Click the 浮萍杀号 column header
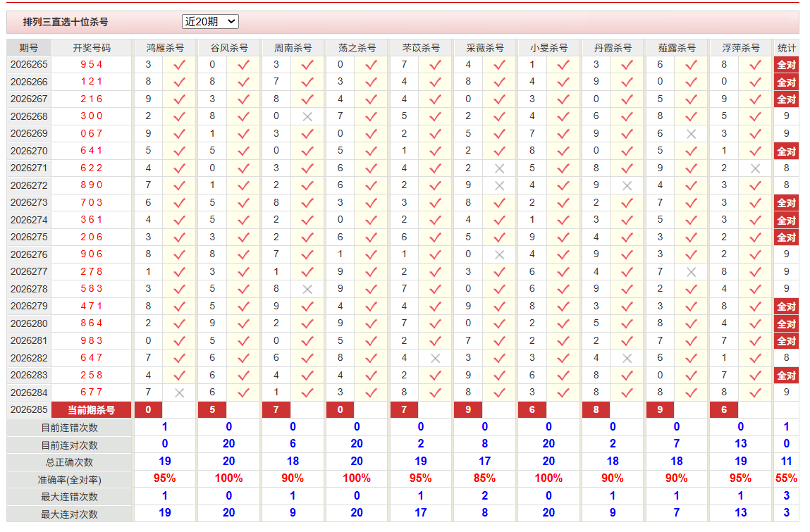 [x=741, y=48]
